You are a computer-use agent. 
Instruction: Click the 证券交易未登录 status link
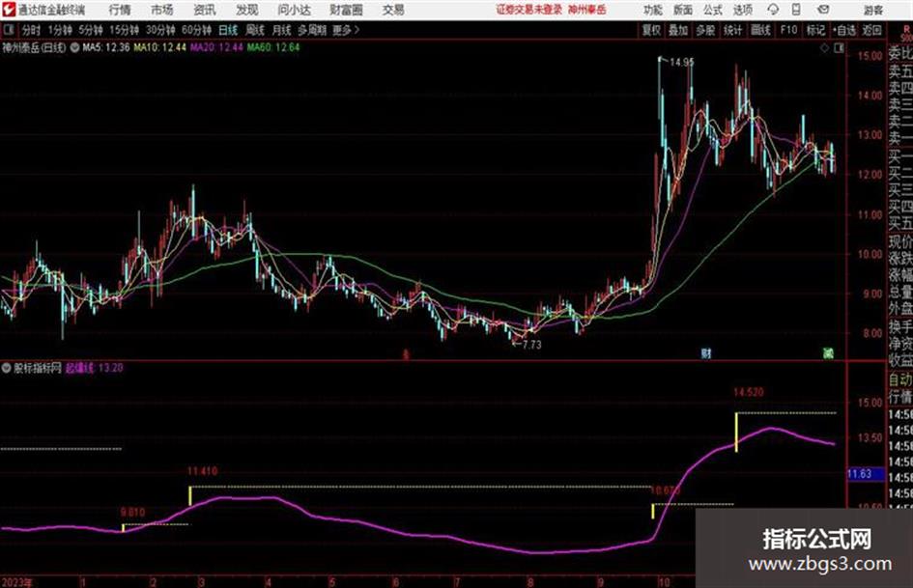pos(529,10)
